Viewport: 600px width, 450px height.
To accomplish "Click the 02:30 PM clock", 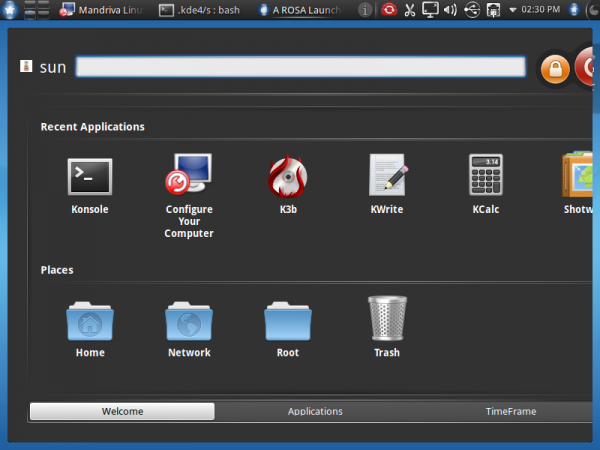I will tap(540, 9).
